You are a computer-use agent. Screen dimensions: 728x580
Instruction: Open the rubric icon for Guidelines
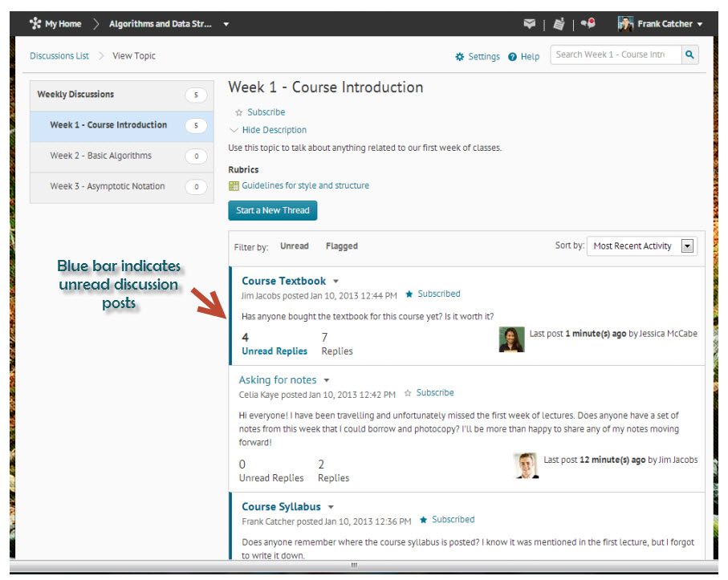[x=234, y=186]
